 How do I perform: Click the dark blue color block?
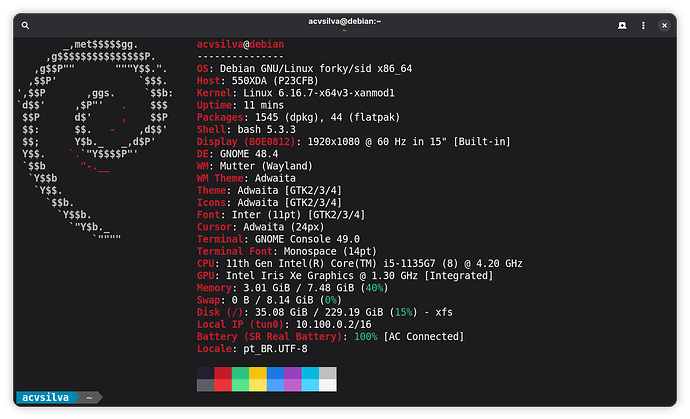coord(275,373)
